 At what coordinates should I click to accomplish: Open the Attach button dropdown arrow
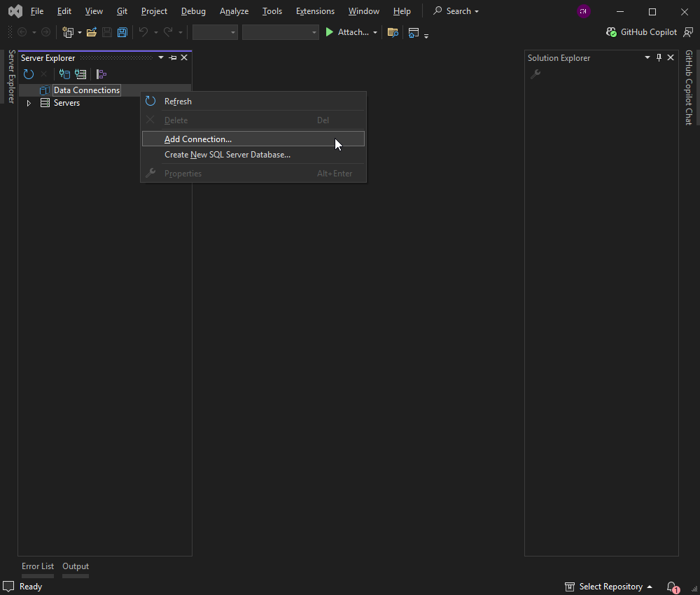point(375,32)
